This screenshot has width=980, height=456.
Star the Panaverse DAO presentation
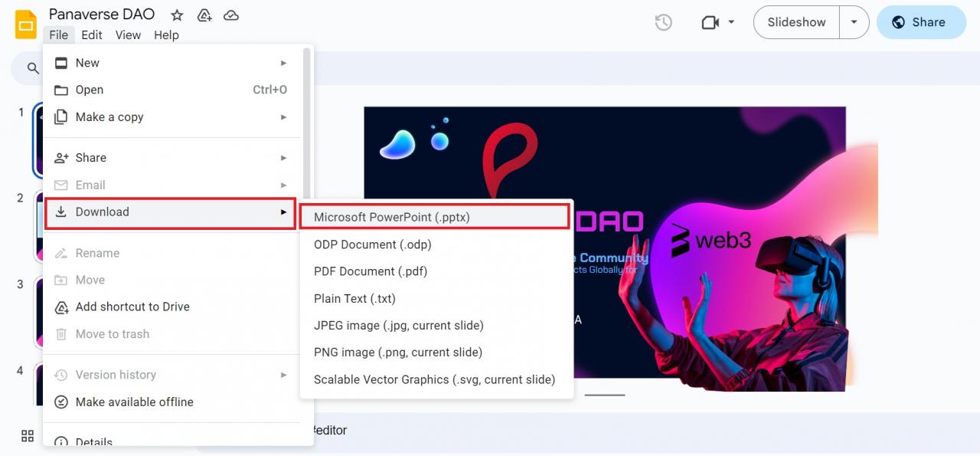pos(177,15)
